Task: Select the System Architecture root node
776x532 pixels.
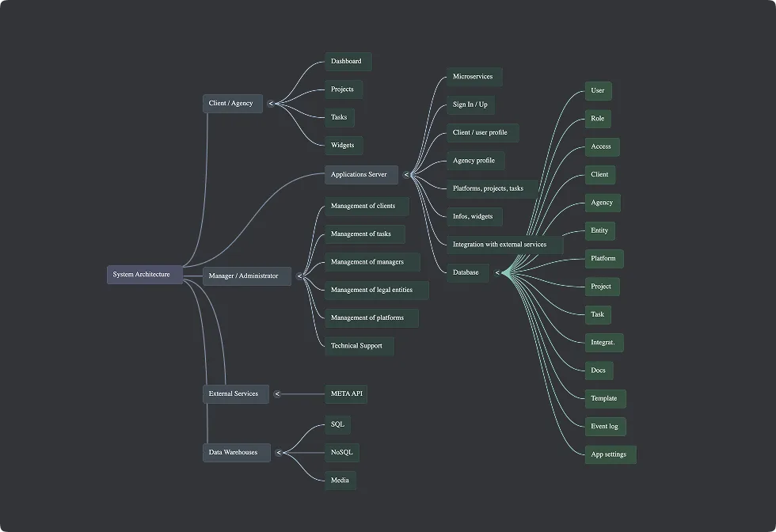Action: point(144,275)
